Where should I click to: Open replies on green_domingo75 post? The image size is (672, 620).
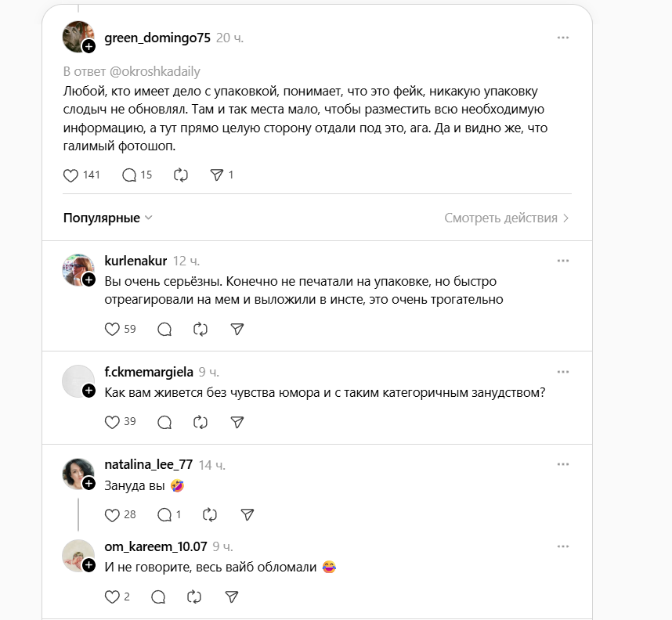[x=130, y=175]
